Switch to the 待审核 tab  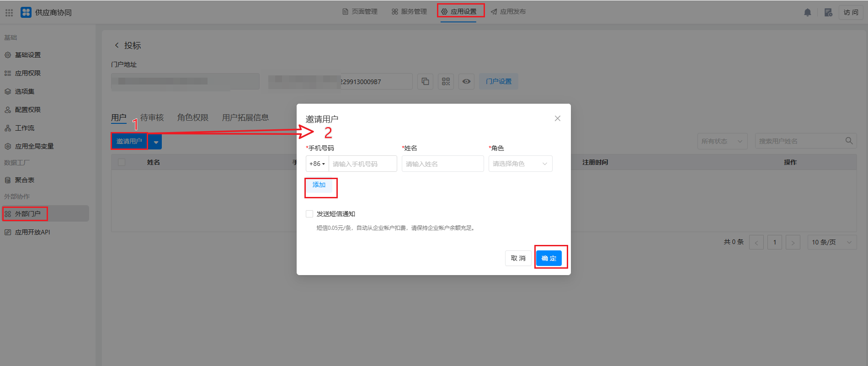tap(152, 117)
